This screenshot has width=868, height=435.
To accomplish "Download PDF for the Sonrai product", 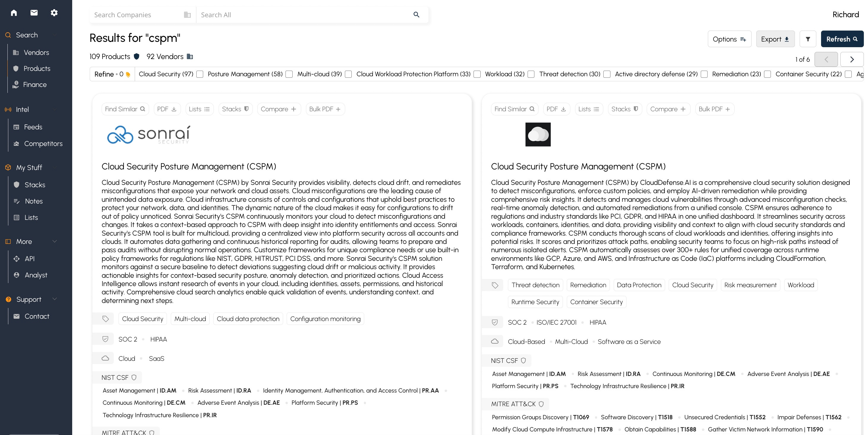I will click(167, 109).
